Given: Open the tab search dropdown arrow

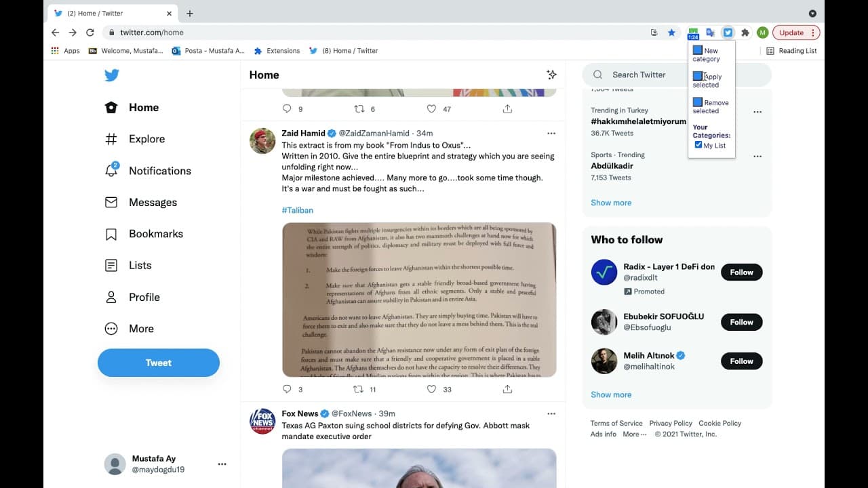Looking at the screenshot, I should (812, 14).
